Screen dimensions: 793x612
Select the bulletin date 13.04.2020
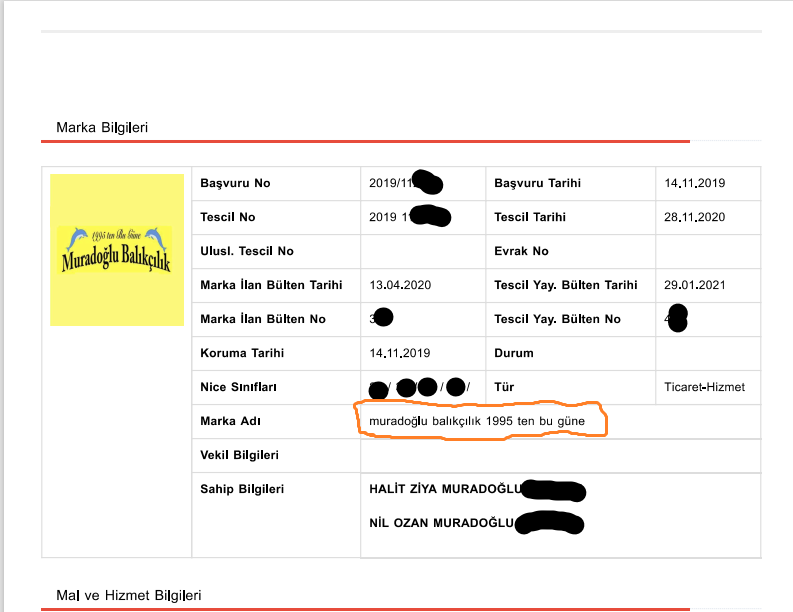tap(400, 285)
